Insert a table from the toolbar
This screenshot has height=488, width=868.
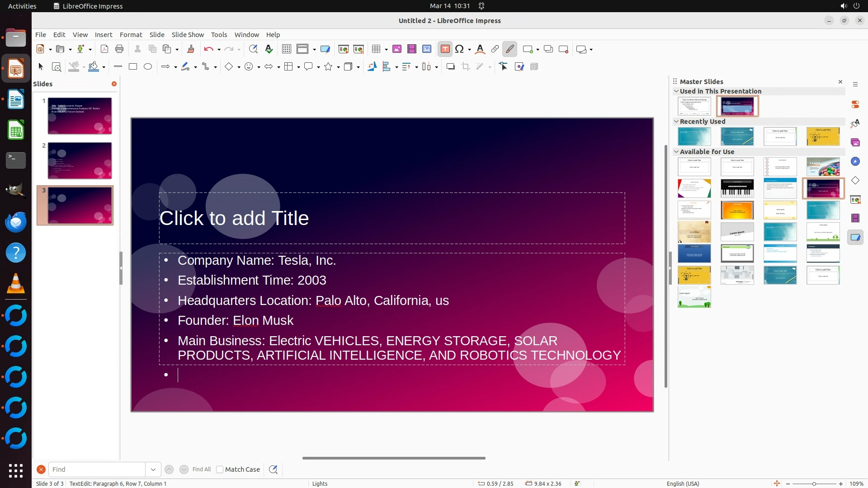[x=376, y=49]
